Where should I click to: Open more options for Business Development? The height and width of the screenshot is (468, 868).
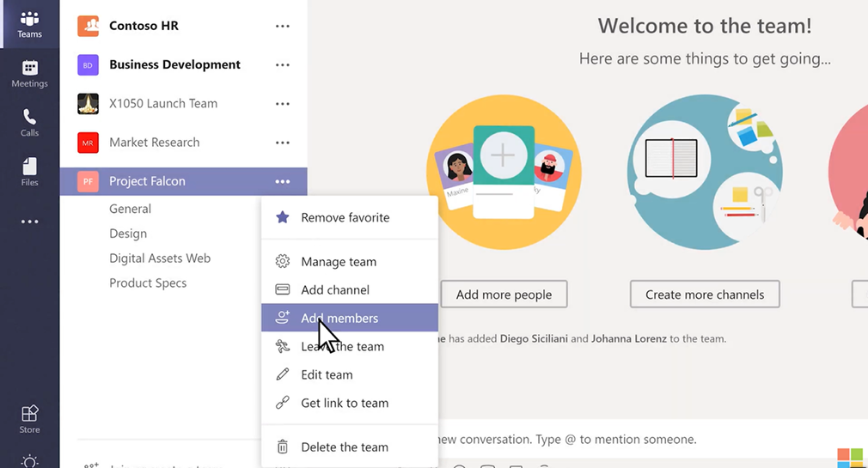coord(283,64)
